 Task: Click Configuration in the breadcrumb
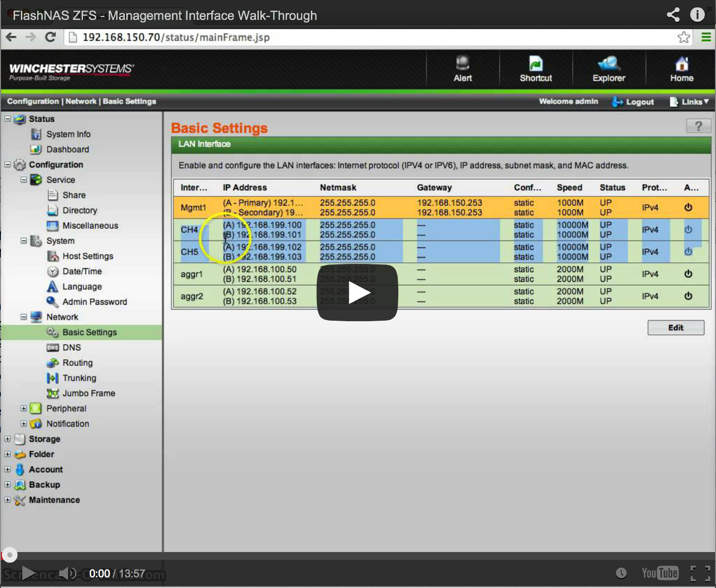(33, 101)
